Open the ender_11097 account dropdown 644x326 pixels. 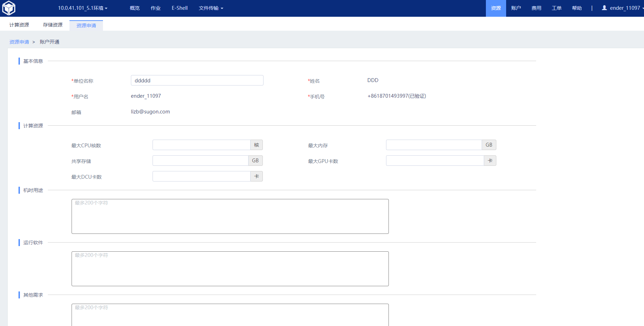point(625,8)
